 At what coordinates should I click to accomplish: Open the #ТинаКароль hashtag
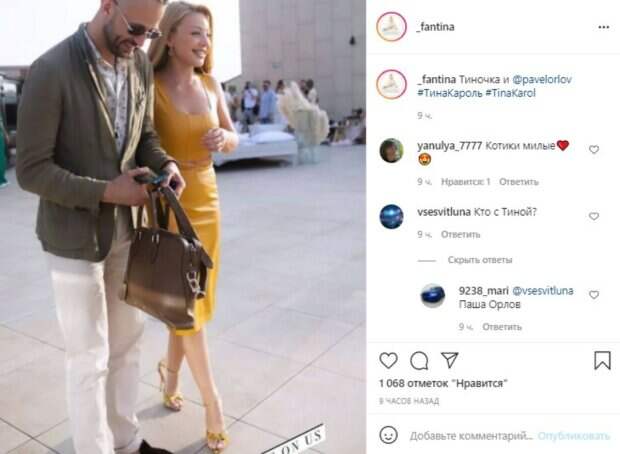450,93
